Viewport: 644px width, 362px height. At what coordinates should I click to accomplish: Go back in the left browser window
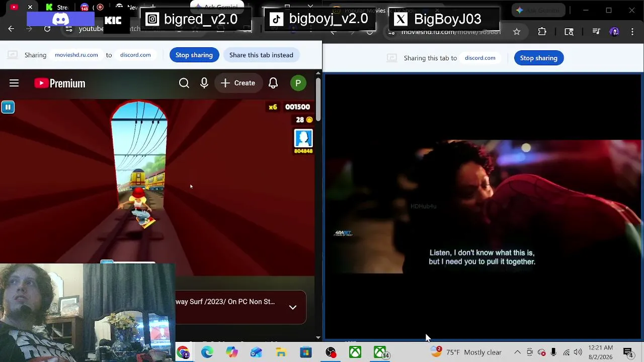pyautogui.click(x=11, y=29)
